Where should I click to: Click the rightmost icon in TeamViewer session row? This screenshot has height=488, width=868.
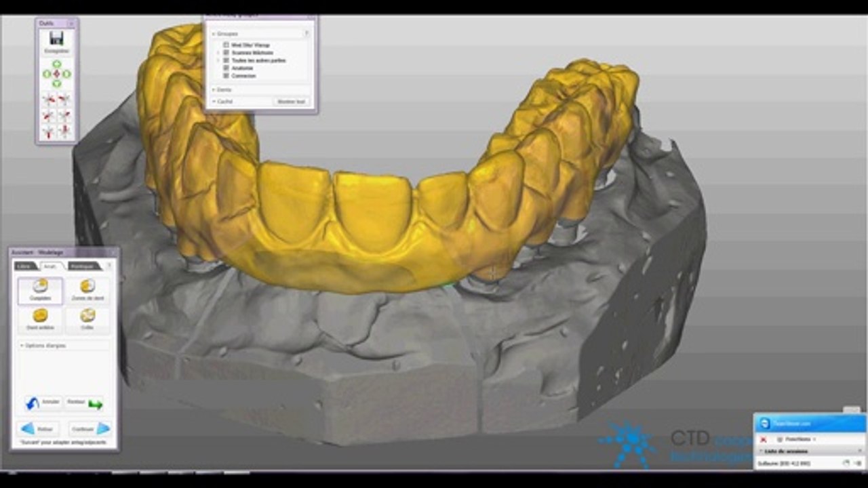(858, 463)
